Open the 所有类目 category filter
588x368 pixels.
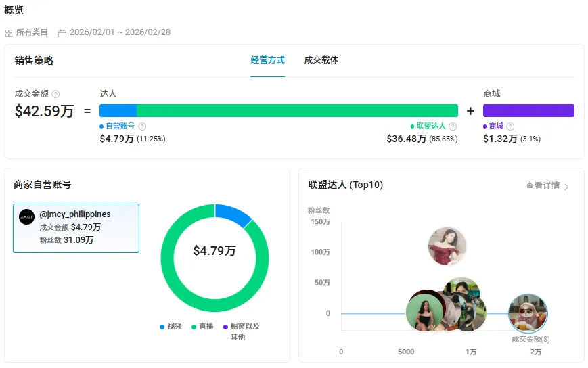32,32
